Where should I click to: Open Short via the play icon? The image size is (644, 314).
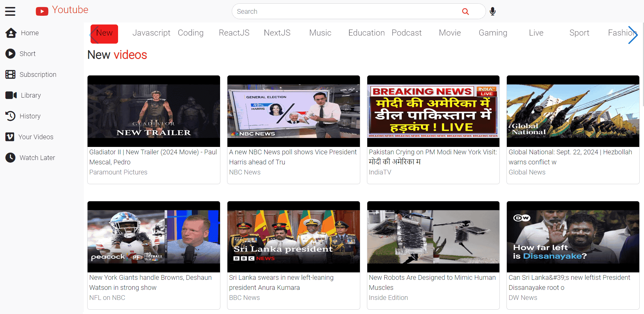(10, 54)
